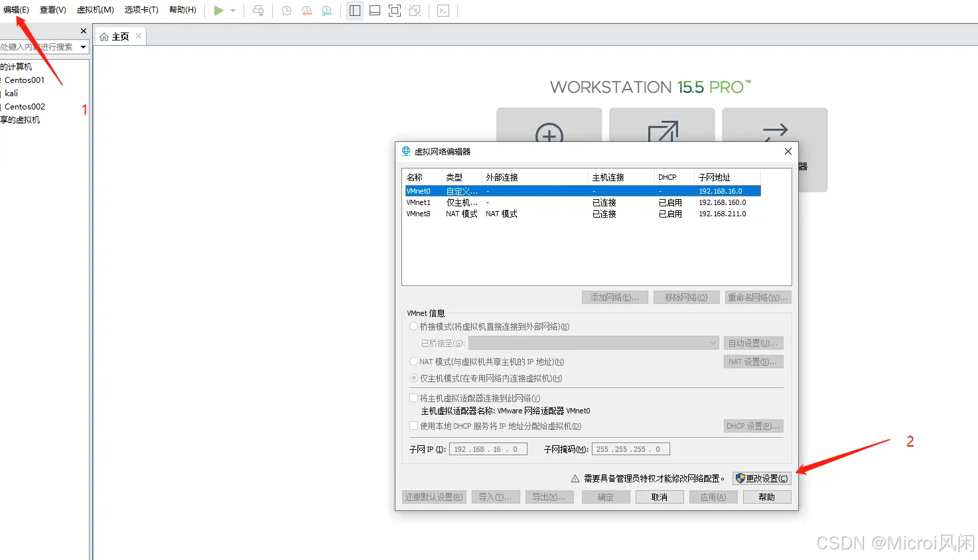Image resolution: width=978 pixels, height=560 pixels.
Task: Click the console view terminal icon
Action: 443,11
